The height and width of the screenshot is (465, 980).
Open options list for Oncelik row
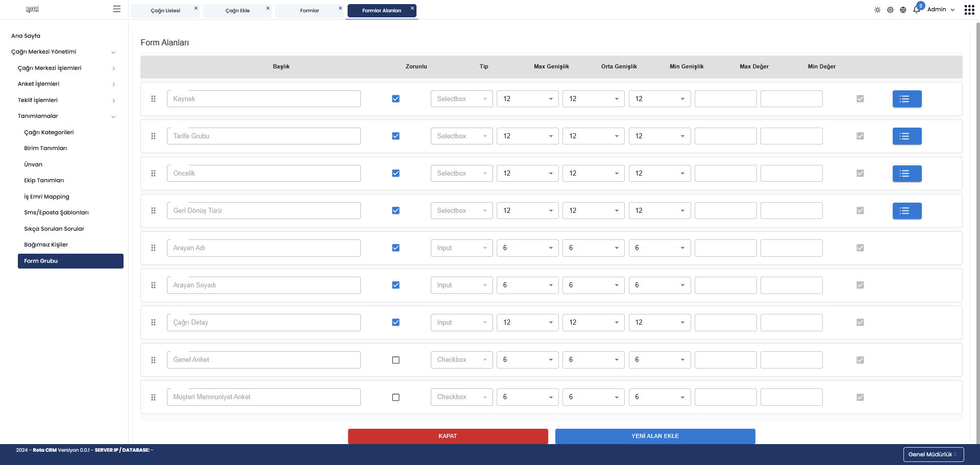pyautogui.click(x=907, y=174)
